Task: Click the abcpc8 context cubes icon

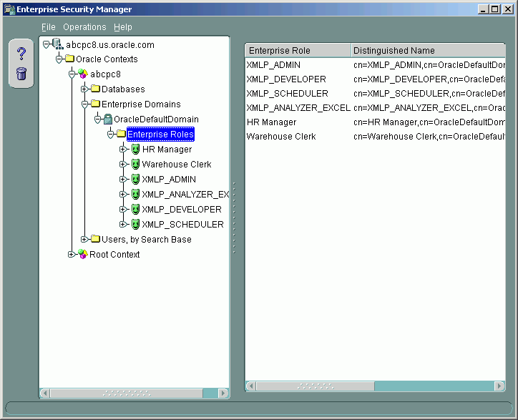Action: (82, 74)
